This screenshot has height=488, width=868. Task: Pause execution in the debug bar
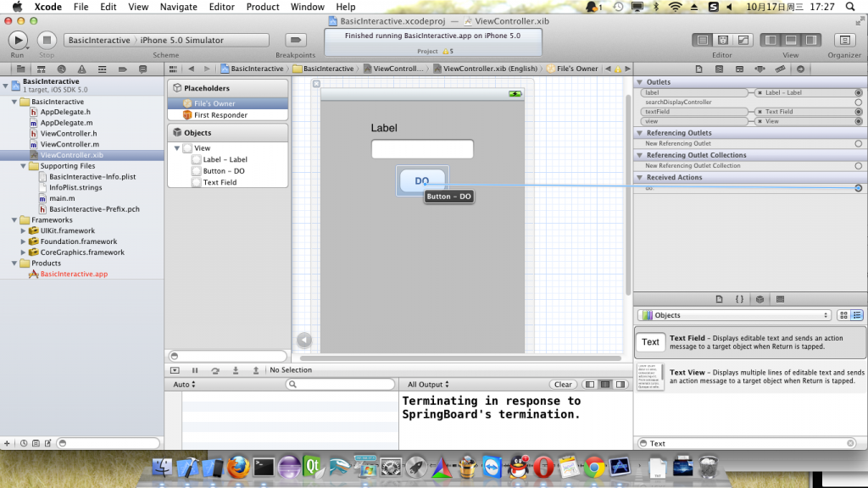tap(195, 370)
